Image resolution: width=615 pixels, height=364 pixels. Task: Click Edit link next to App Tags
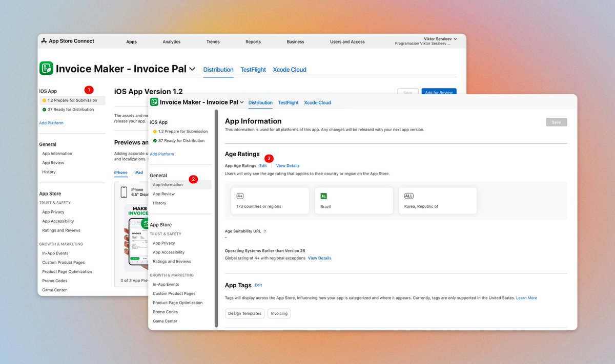click(x=258, y=285)
